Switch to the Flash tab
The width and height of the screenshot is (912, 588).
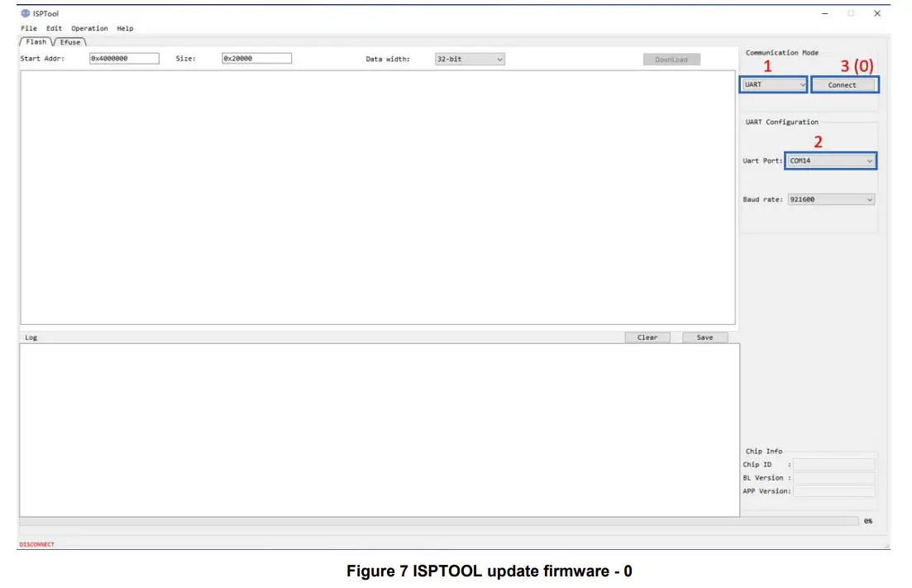[36, 42]
